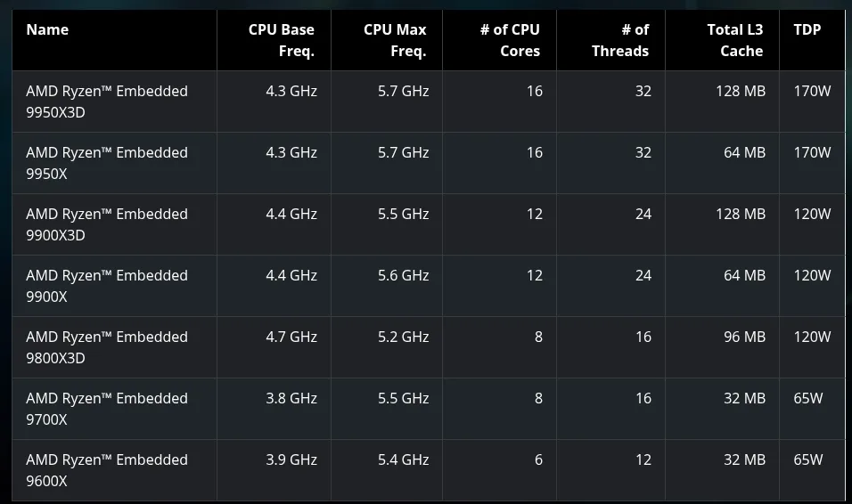Click the Ryzen Embedded 9600X processor name
This screenshot has height=504, width=852.
[x=107, y=470]
